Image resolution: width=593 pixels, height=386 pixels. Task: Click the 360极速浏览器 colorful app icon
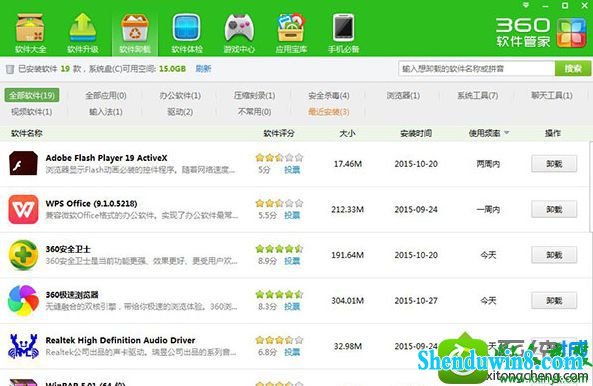point(23,301)
